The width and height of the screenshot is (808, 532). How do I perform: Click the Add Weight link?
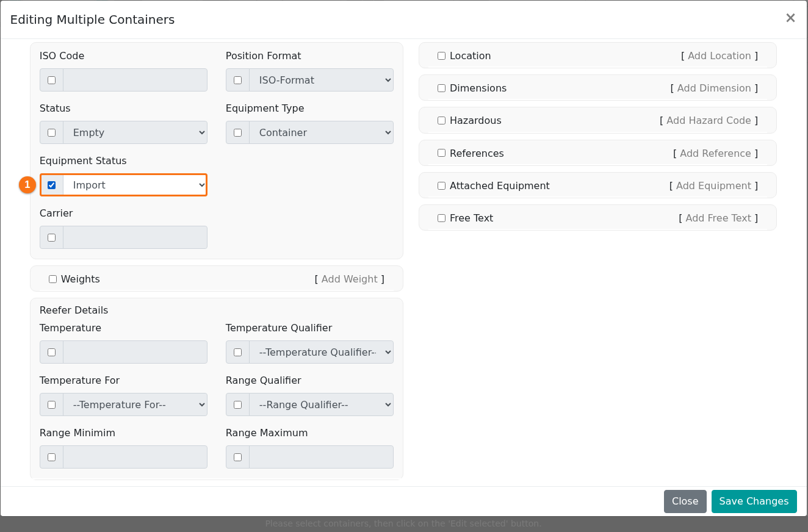click(x=350, y=279)
